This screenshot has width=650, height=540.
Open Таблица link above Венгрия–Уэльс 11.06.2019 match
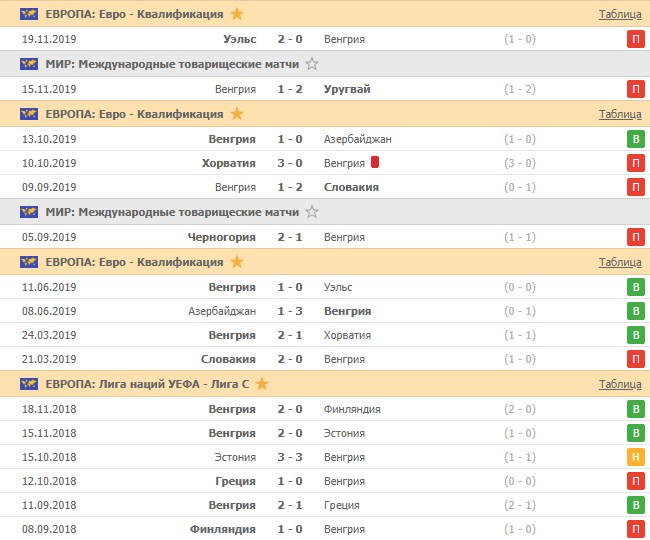(x=620, y=262)
